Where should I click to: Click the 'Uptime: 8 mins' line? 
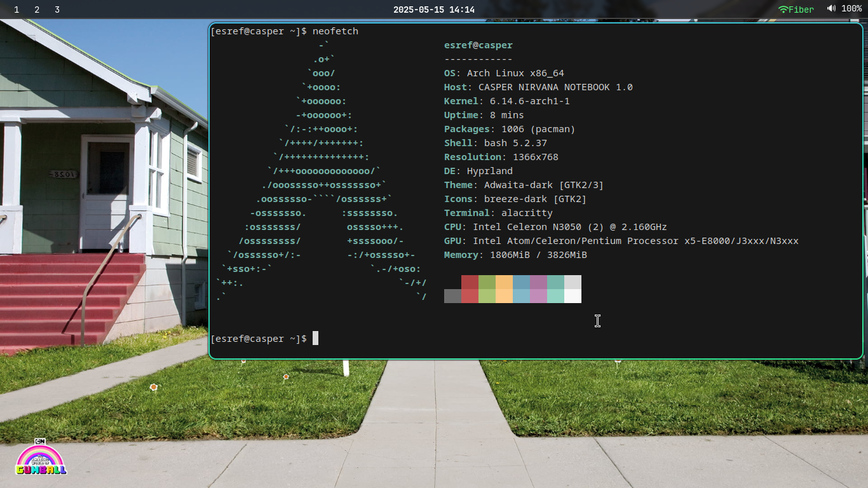click(484, 115)
